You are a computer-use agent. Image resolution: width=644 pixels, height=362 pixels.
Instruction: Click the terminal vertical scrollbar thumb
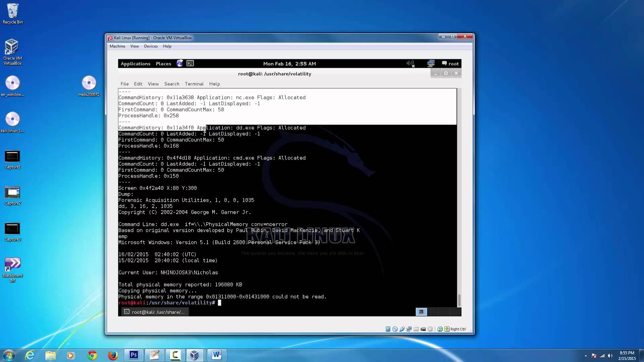pos(459,300)
